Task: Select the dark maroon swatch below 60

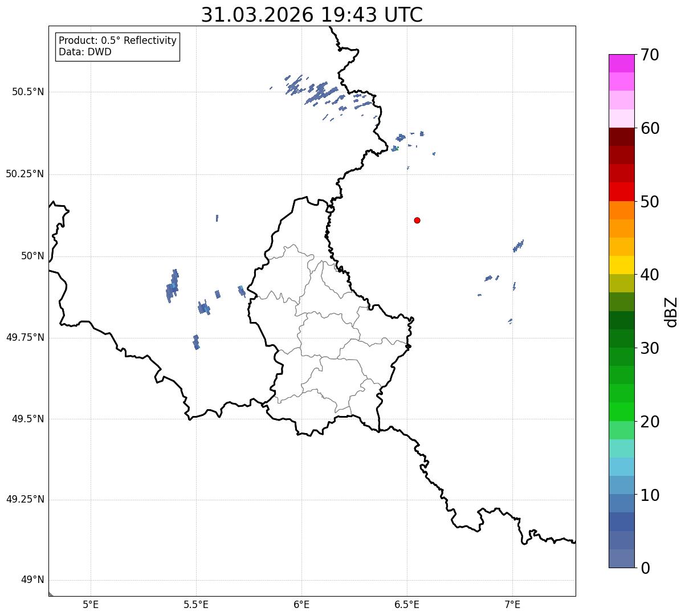Action: (621, 137)
